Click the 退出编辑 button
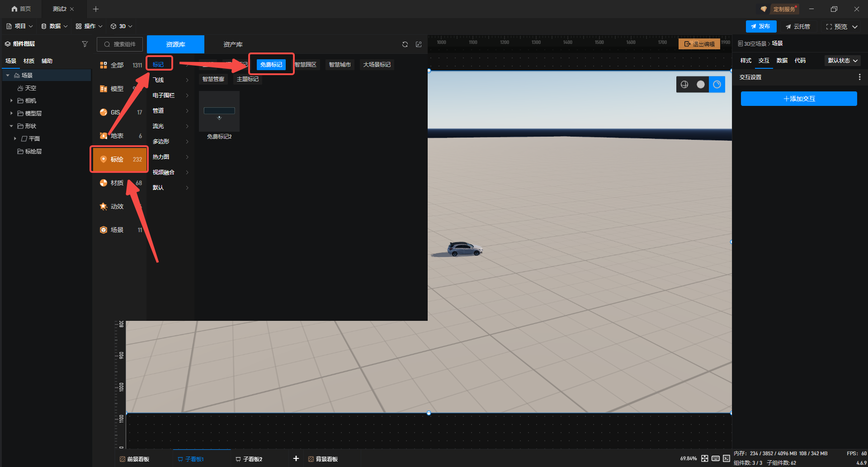Viewport: 868px width, 467px height. coord(699,44)
